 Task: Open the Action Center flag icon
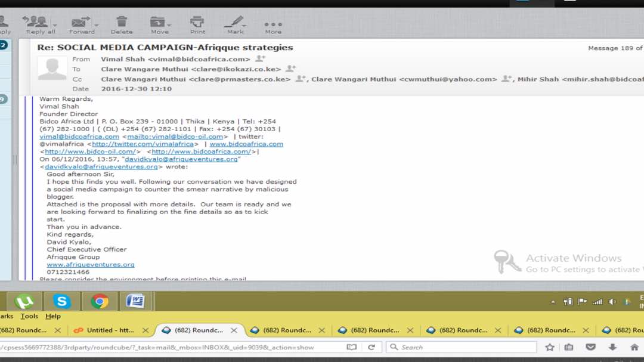tap(583, 302)
